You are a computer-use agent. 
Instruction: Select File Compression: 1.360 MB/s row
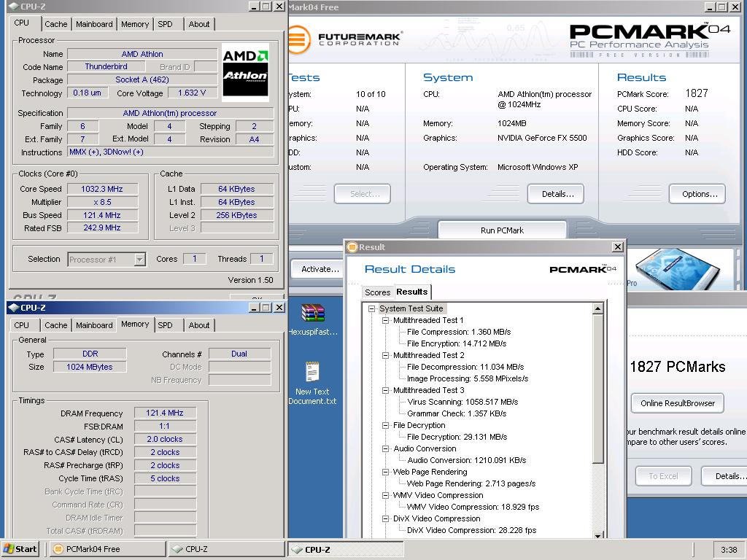tap(458, 332)
